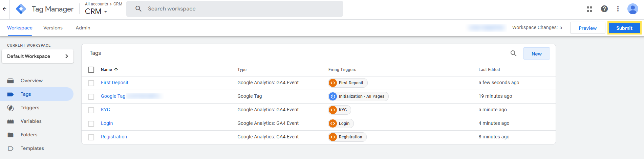
Task: Open the Registration tag link
Action: click(114, 137)
